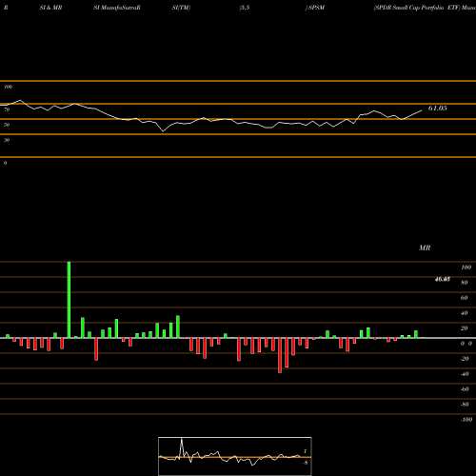The height and width of the screenshot is (476, 476).
Task: Click the MR axis label -100
Action: point(466,420)
